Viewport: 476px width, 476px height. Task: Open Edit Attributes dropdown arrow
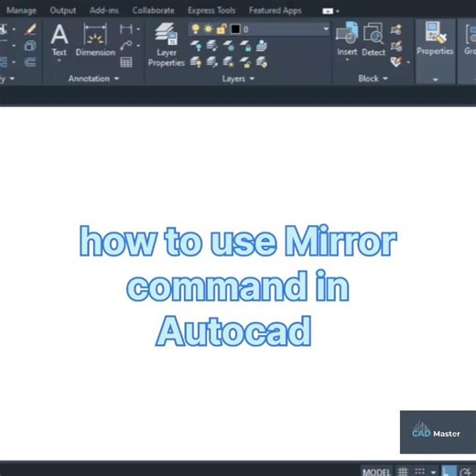pos(408,62)
